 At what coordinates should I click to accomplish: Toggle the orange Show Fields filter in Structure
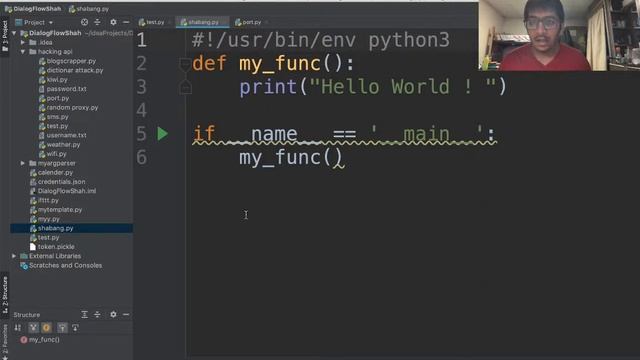pyautogui.click(x=47, y=328)
